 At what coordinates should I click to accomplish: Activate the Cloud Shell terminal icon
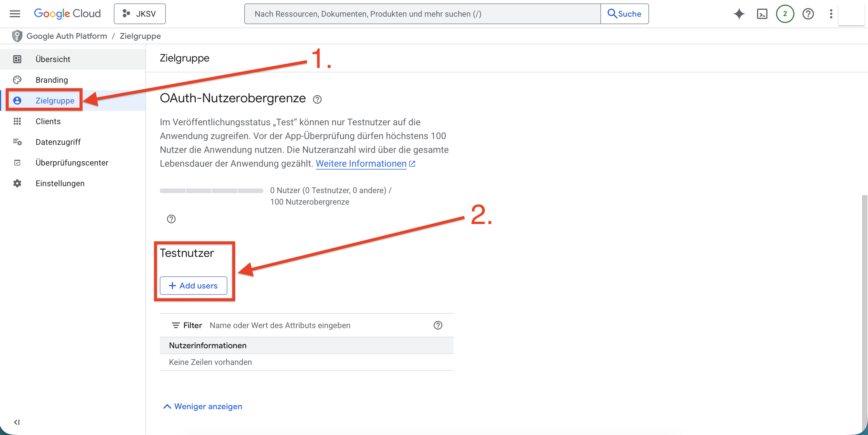762,14
